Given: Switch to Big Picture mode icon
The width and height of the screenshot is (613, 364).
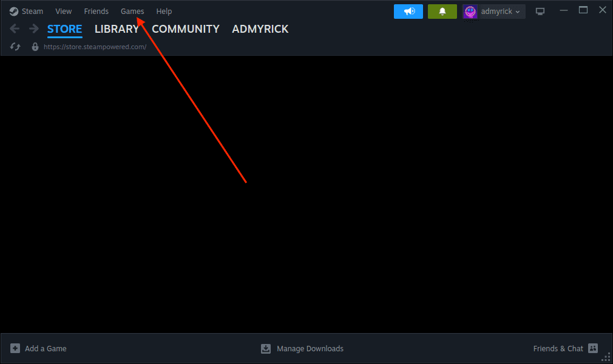Looking at the screenshot, I should 540,12.
